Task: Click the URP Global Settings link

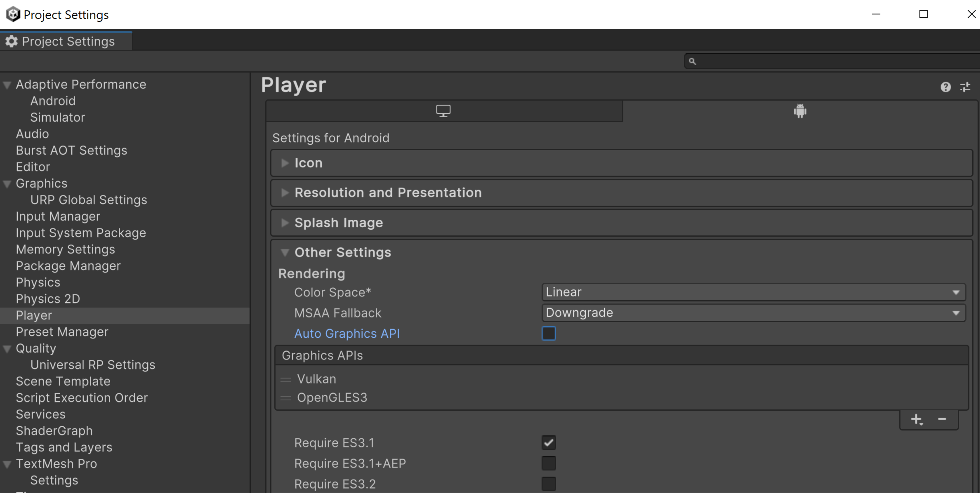Action: pyautogui.click(x=88, y=199)
